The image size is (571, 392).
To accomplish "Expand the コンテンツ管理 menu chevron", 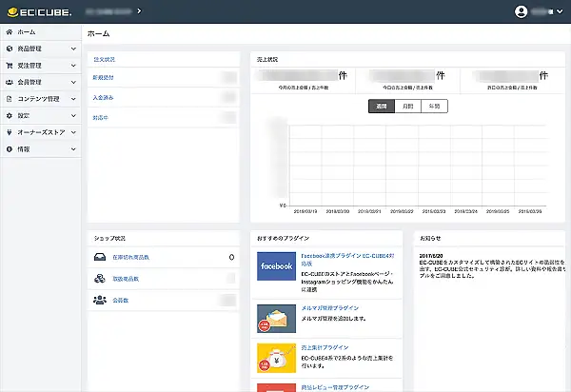I will [x=73, y=99].
